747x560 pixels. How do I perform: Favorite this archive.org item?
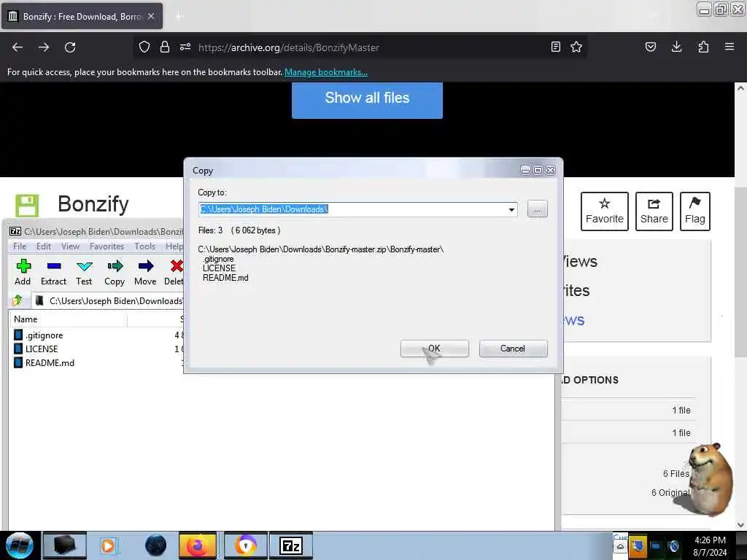pos(605,211)
